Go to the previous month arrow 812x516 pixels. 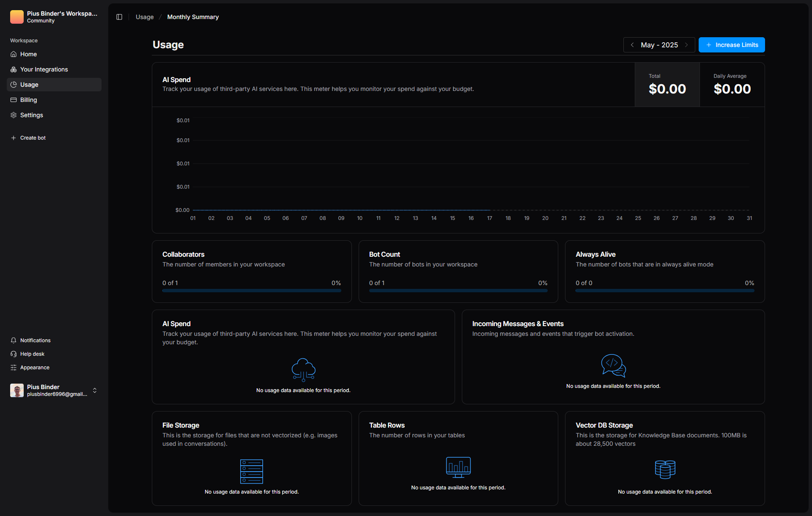pos(632,45)
